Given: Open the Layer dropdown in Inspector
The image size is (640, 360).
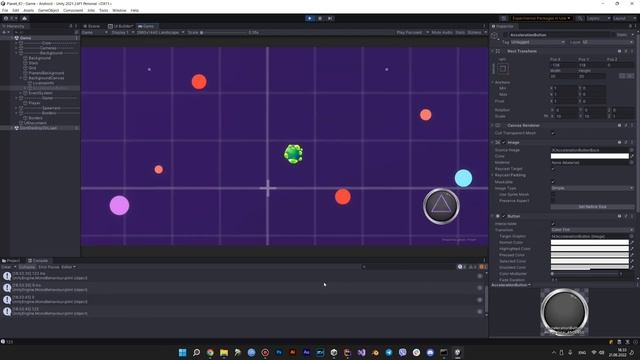Looking at the screenshot, I should click(607, 42).
